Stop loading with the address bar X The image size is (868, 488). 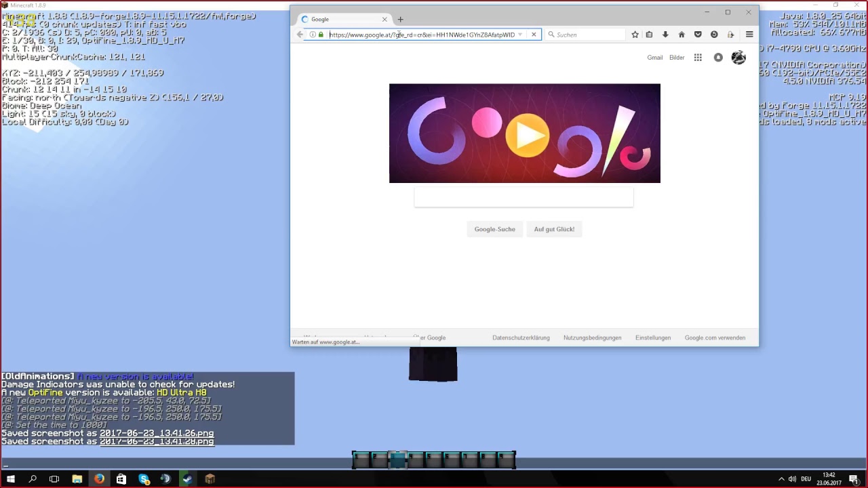[534, 35]
